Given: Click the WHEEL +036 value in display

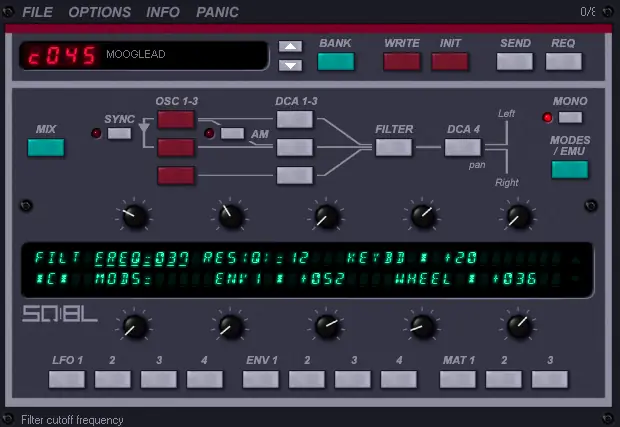Looking at the screenshot, I should click(x=466, y=279).
